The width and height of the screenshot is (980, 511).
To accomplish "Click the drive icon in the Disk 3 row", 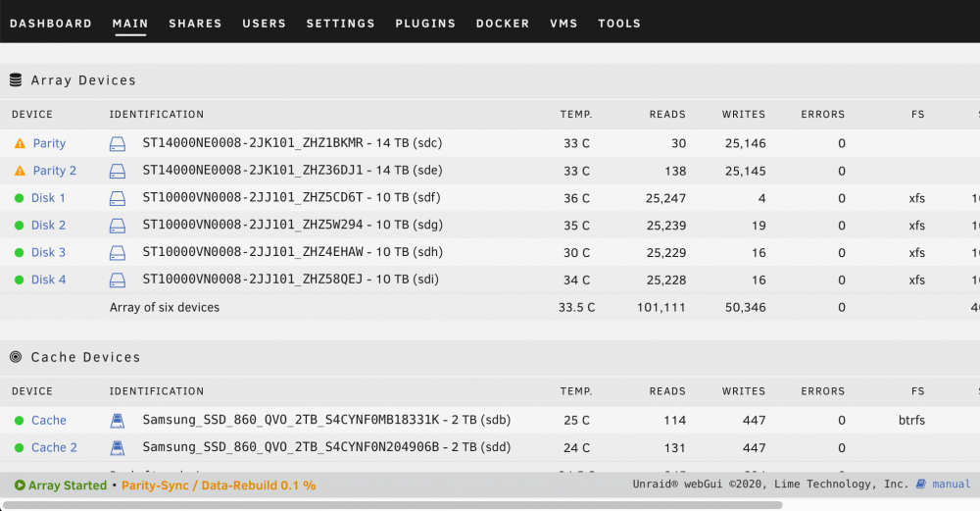I will coord(118,253).
